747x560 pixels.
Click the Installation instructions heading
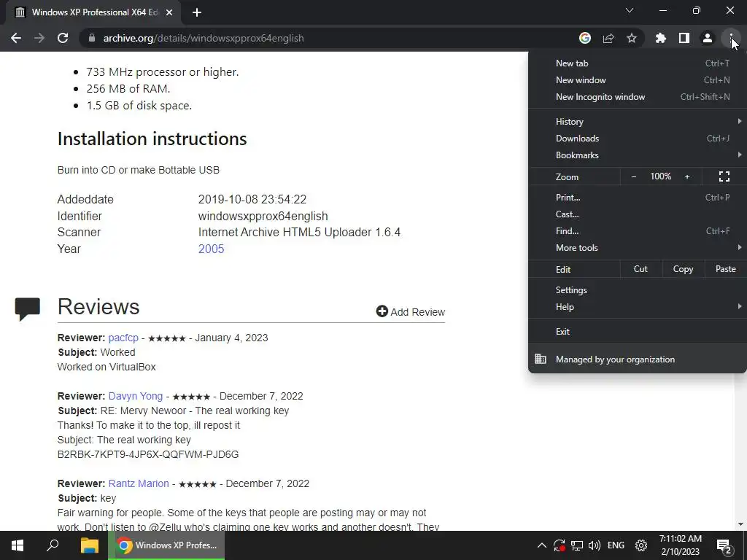click(152, 139)
